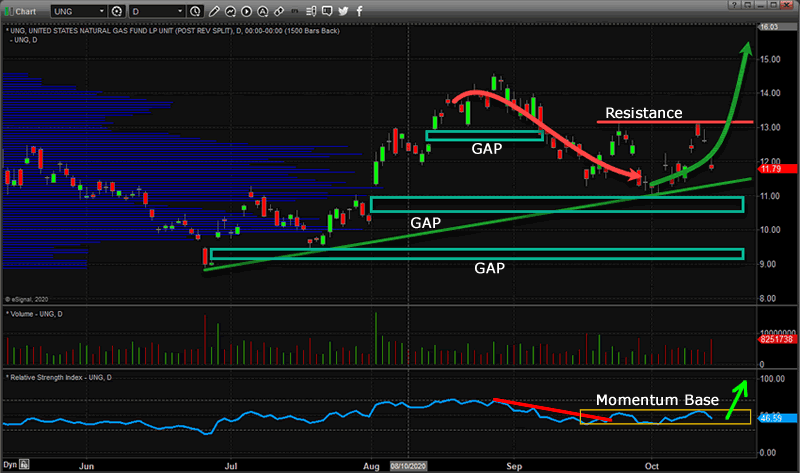Image resolution: width=800 pixels, height=473 pixels.
Task: Click the 9.00 price axis label
Action: 770,264
